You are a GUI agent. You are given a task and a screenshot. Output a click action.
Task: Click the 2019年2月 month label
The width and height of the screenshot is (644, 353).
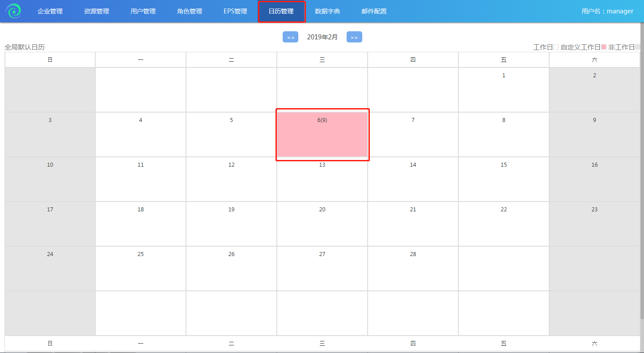(x=322, y=37)
